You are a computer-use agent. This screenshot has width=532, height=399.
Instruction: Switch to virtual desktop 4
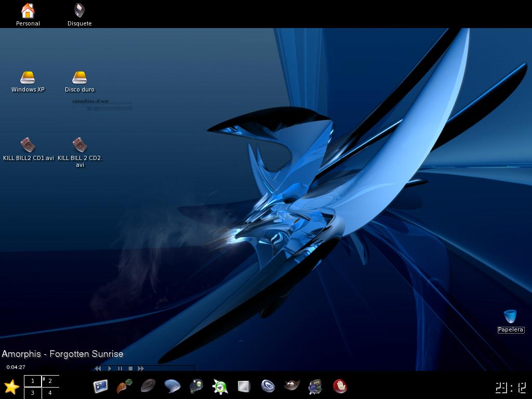pos(50,393)
